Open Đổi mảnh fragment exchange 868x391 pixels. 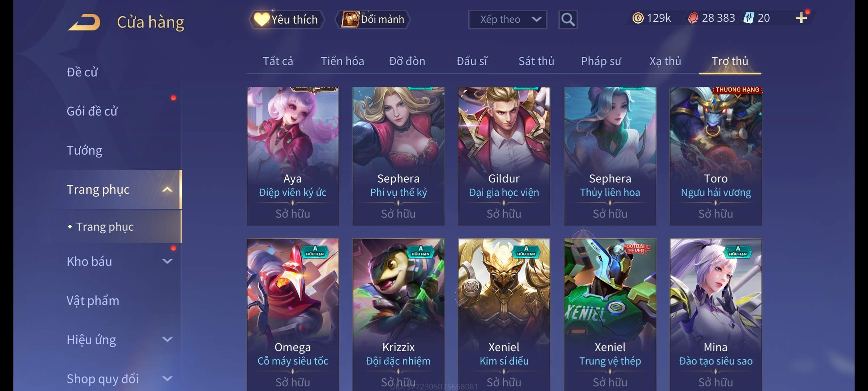tap(373, 20)
